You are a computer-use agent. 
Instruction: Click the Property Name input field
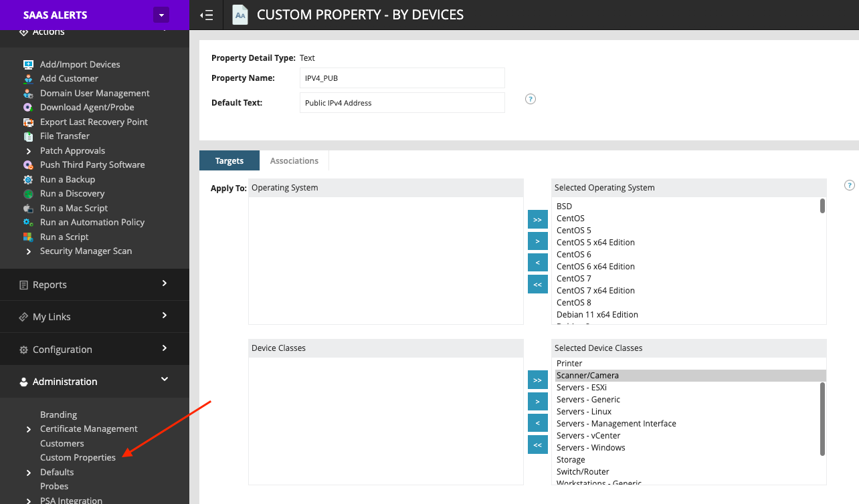coord(401,78)
